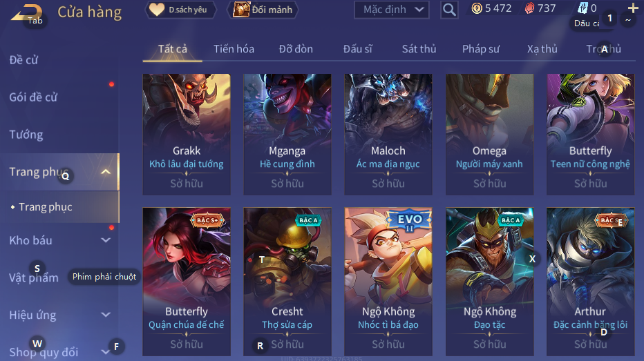Click the plus icon to add currency
644x361 pixels.
[x=633, y=8]
